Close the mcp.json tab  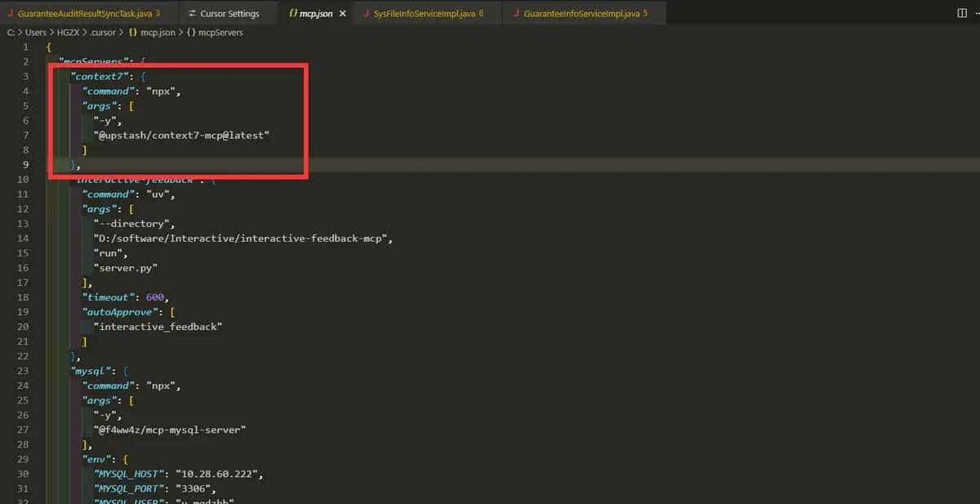[x=342, y=14]
